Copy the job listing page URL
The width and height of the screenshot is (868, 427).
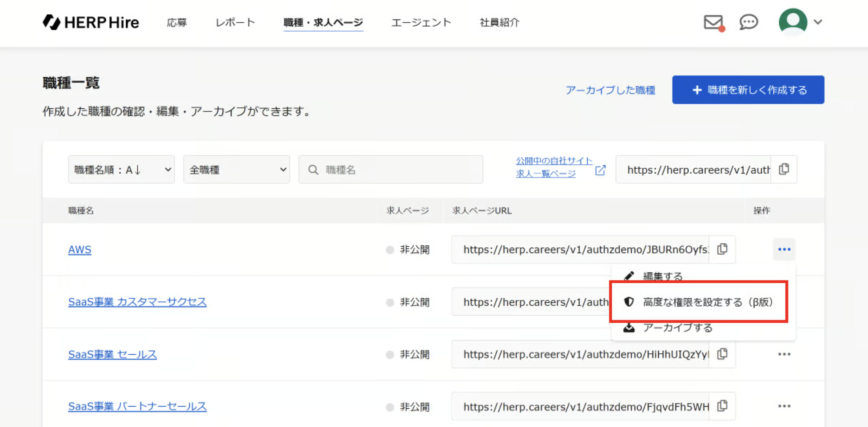point(784,170)
